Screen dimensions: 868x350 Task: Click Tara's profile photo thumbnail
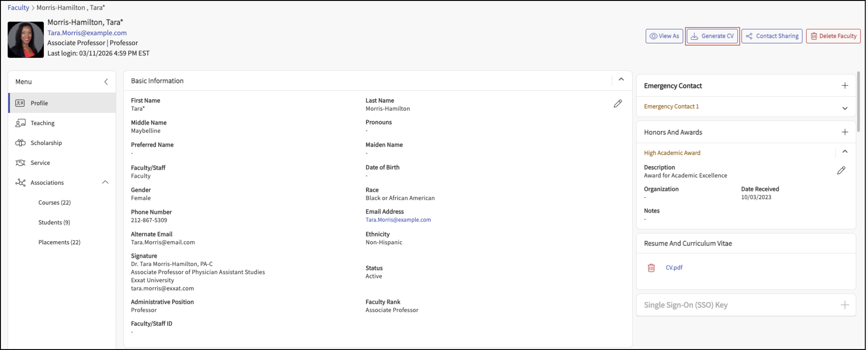click(x=26, y=40)
